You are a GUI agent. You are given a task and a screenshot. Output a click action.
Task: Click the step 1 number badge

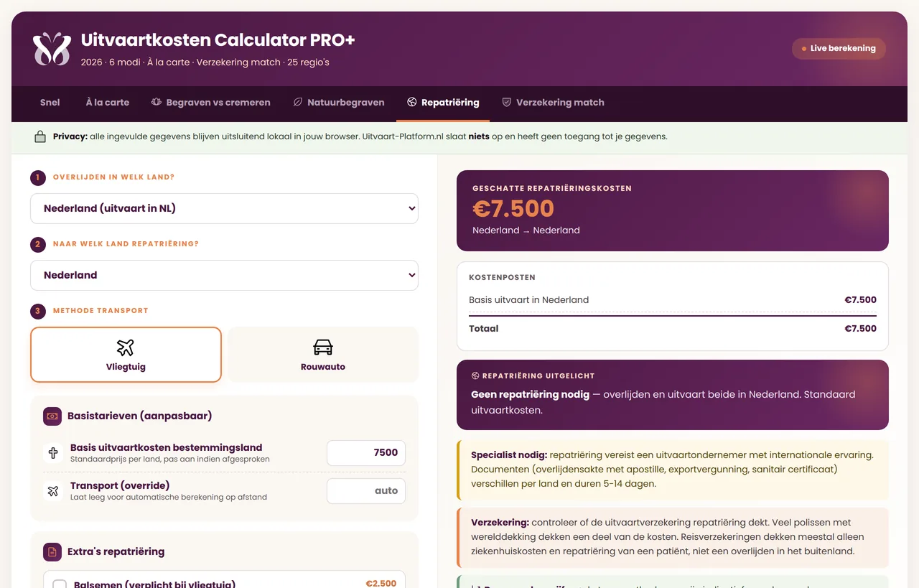[x=38, y=177]
